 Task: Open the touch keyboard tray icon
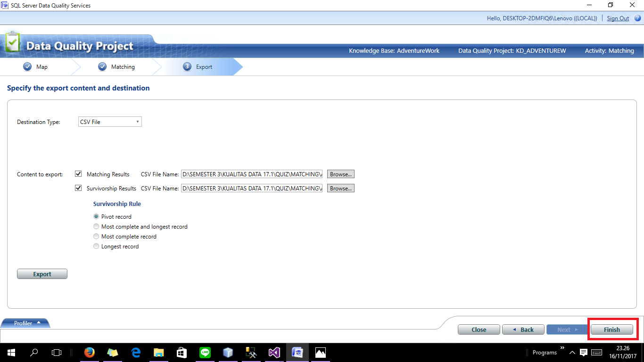596,353
